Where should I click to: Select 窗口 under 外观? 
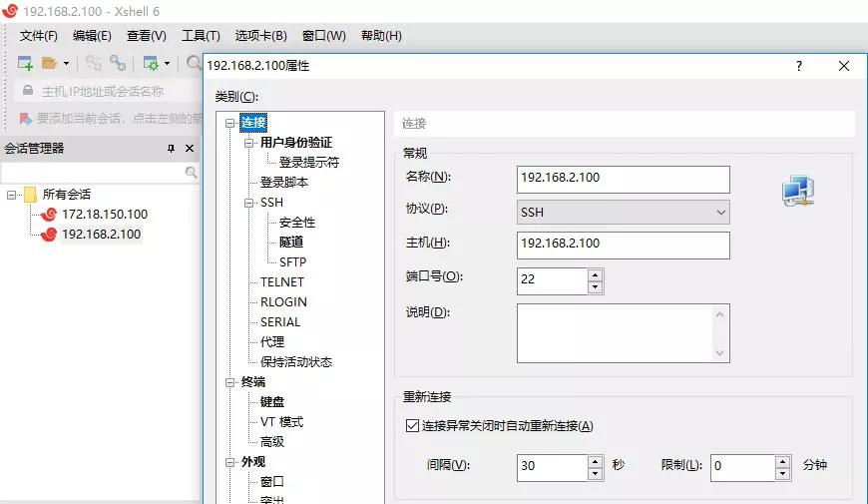[271, 482]
